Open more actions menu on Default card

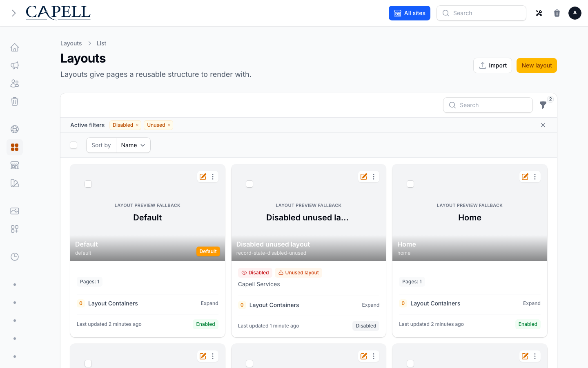pyautogui.click(x=213, y=177)
